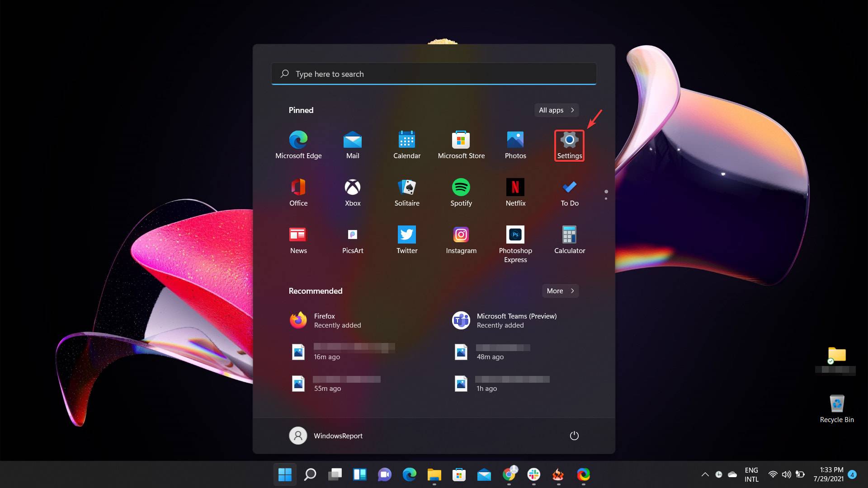Open Calculator app
The height and width of the screenshot is (488, 868).
point(570,238)
